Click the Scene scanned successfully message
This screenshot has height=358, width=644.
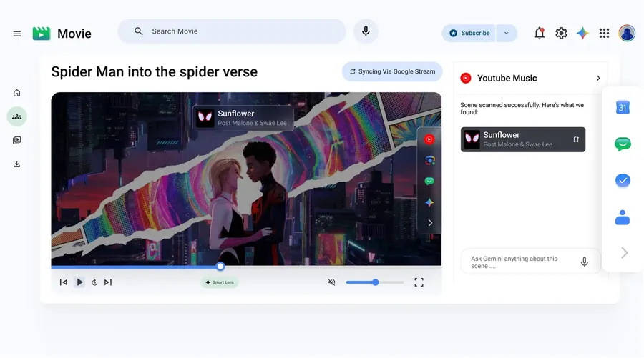[522, 109]
